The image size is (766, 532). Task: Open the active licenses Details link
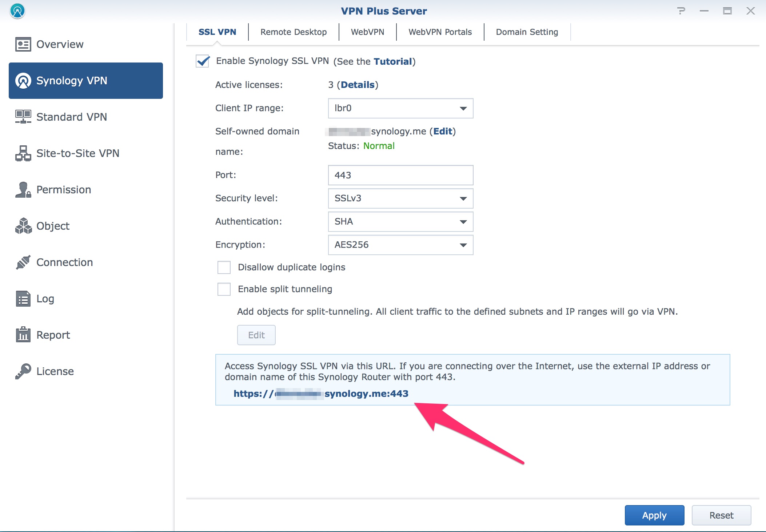pos(358,85)
